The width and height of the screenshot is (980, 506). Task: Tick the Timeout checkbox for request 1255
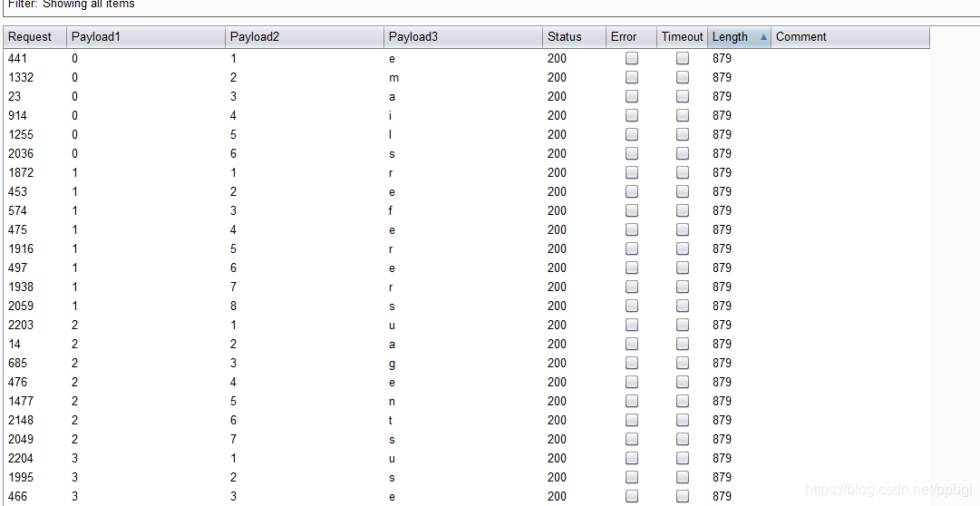(683, 134)
